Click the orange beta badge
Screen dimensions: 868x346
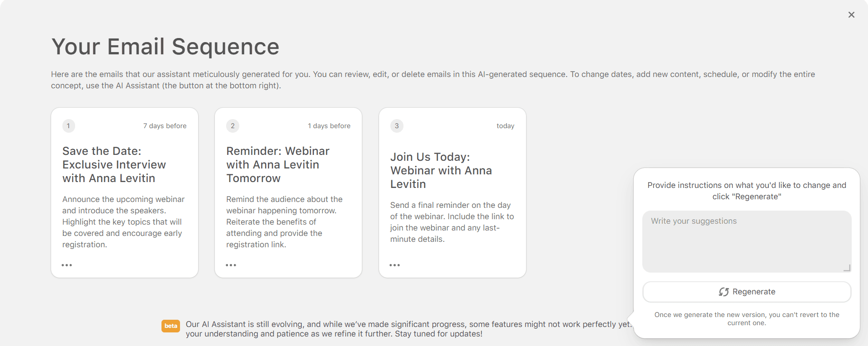pyautogui.click(x=171, y=326)
